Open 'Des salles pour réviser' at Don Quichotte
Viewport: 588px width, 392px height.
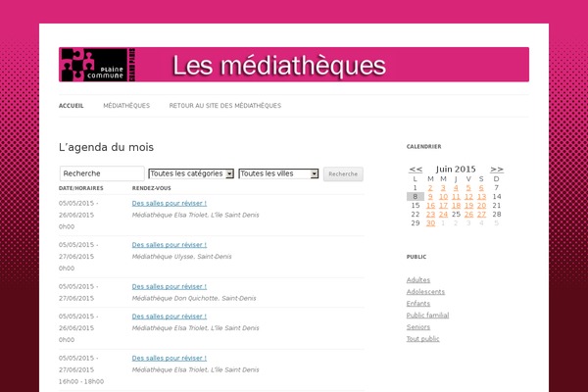tap(170, 286)
